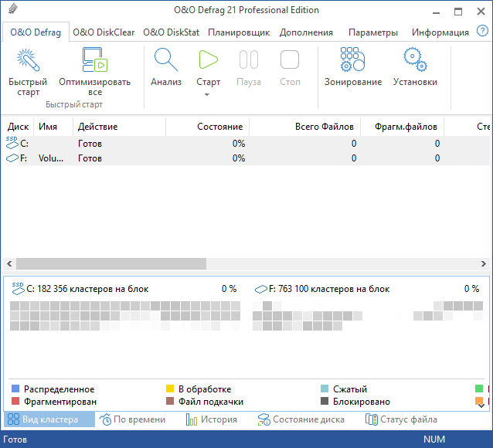Viewport: 493px width, 448px height.
Task: Open Параметры tab
Action: point(373,32)
